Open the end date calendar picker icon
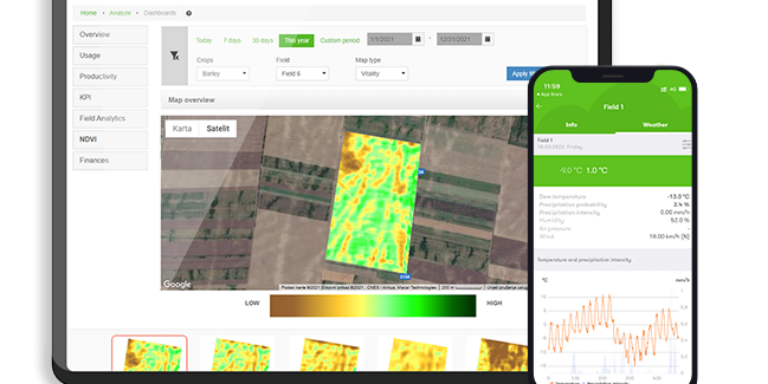Image resolution: width=768 pixels, height=384 pixels. click(x=487, y=39)
